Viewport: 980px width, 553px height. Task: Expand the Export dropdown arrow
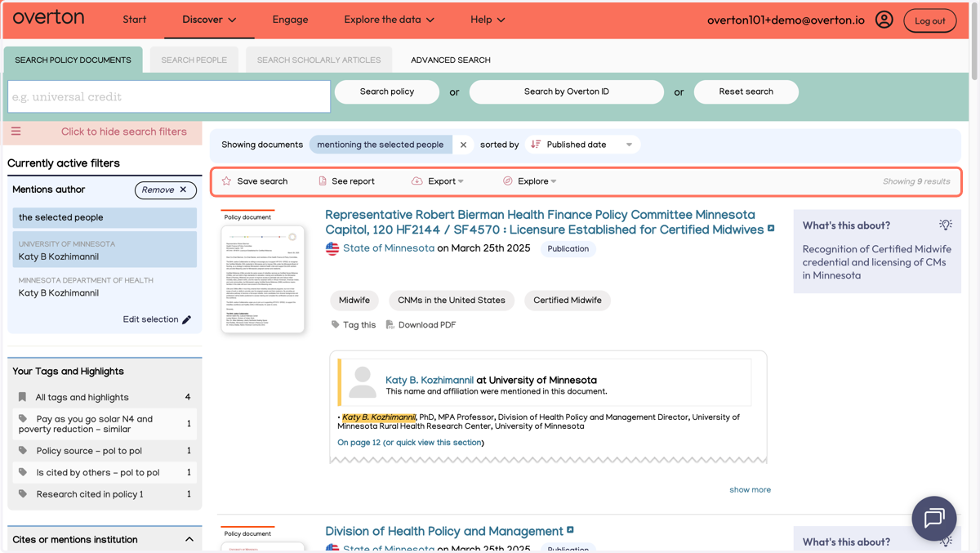point(461,181)
